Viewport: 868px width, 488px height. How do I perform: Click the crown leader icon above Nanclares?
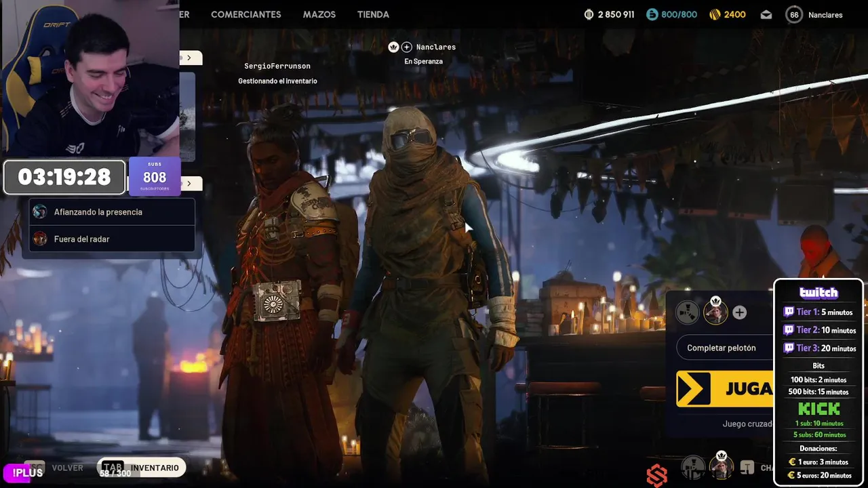(393, 47)
